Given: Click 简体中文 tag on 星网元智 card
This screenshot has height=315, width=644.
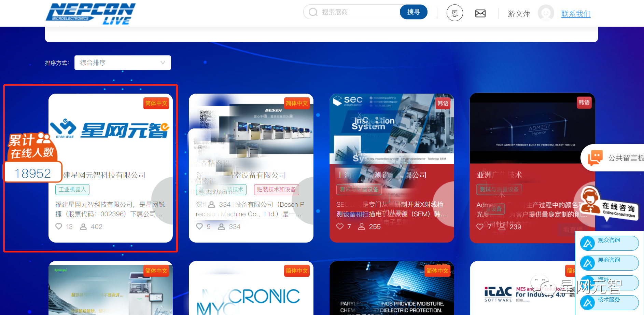Looking at the screenshot, I should [x=156, y=103].
